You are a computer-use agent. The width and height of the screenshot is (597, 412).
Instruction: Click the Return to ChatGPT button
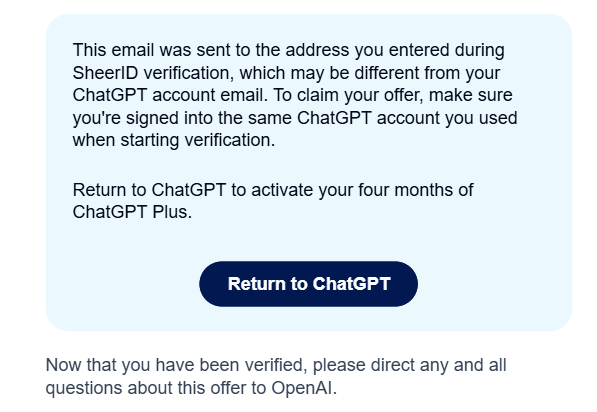coord(308,284)
